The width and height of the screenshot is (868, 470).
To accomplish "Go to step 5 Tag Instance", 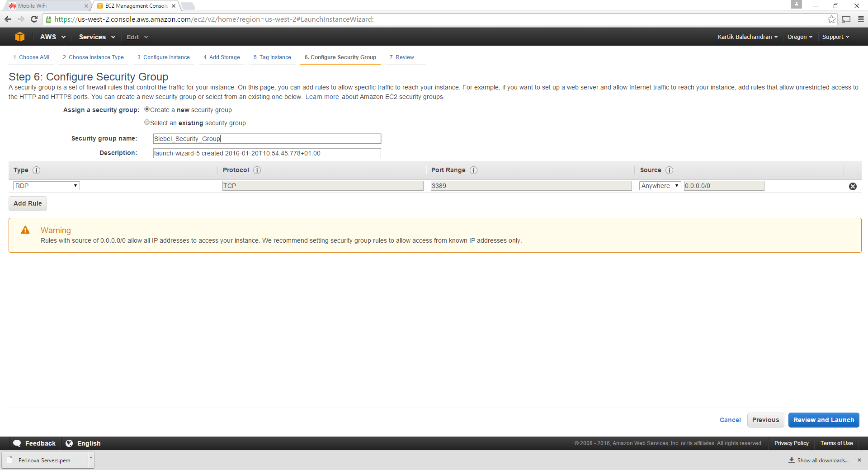I will pyautogui.click(x=272, y=57).
